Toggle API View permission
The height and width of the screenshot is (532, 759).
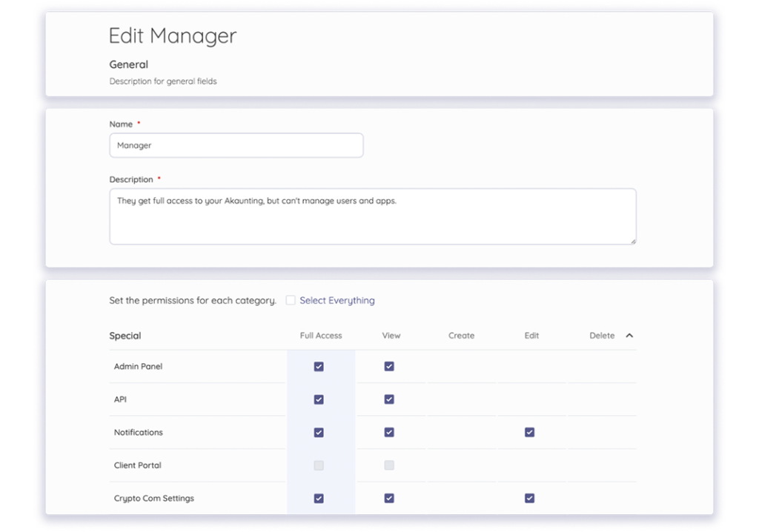(389, 399)
